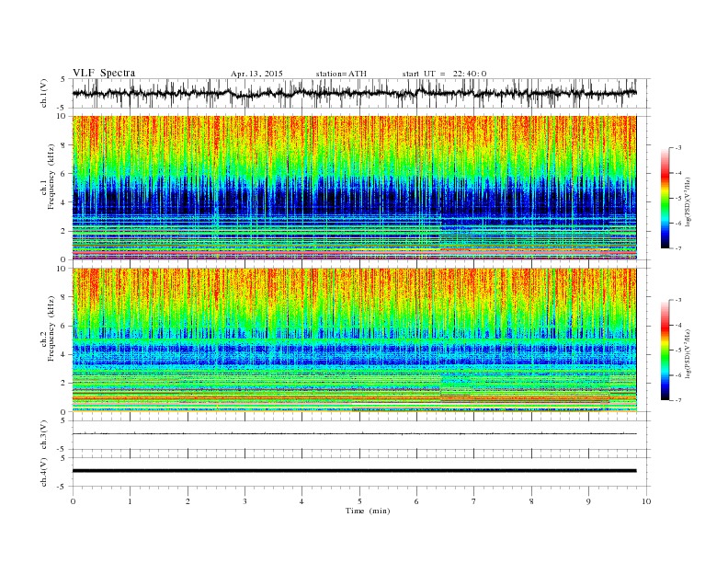
Task: Select the date text "Apr. 13, 2015"
Action: point(256,74)
